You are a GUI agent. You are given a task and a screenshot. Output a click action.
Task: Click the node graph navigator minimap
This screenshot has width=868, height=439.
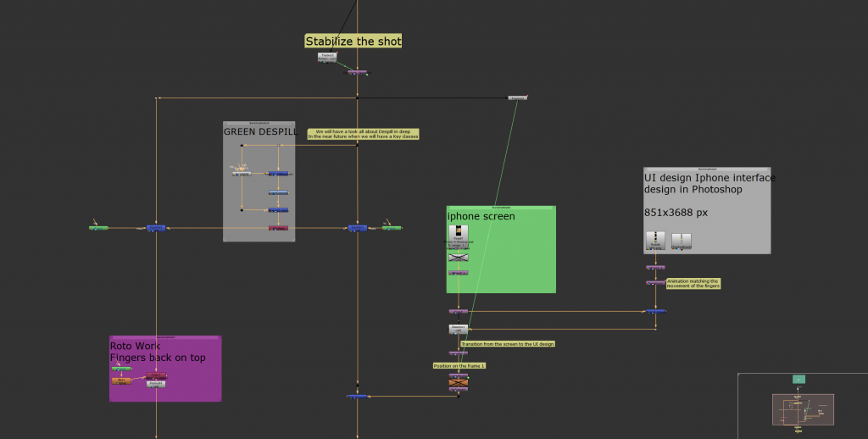(803, 406)
